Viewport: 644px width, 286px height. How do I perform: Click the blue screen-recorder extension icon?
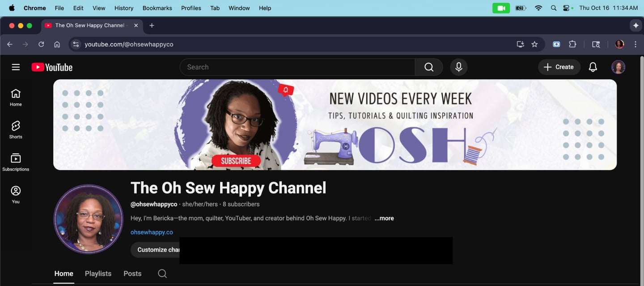click(x=556, y=44)
